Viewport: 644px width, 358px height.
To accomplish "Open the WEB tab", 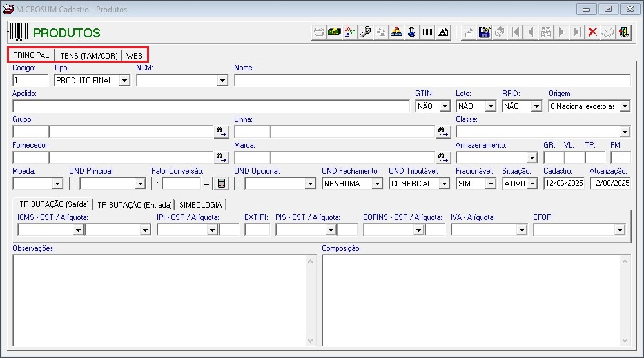I will click(x=134, y=55).
